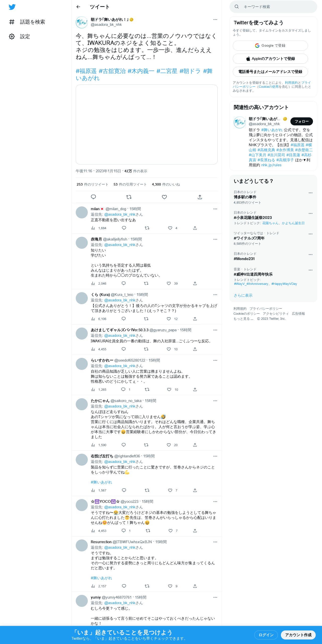
Task: Retweet the main asadora tweet
Action: [x=129, y=197]
